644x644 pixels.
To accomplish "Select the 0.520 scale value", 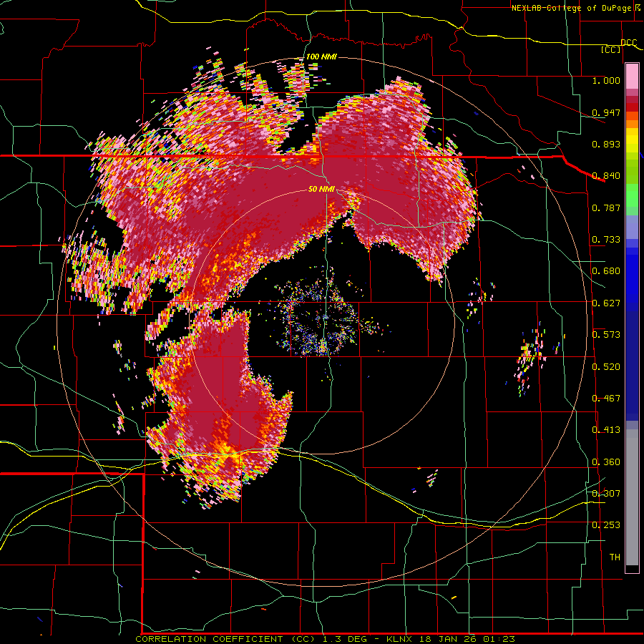I will 606,367.
